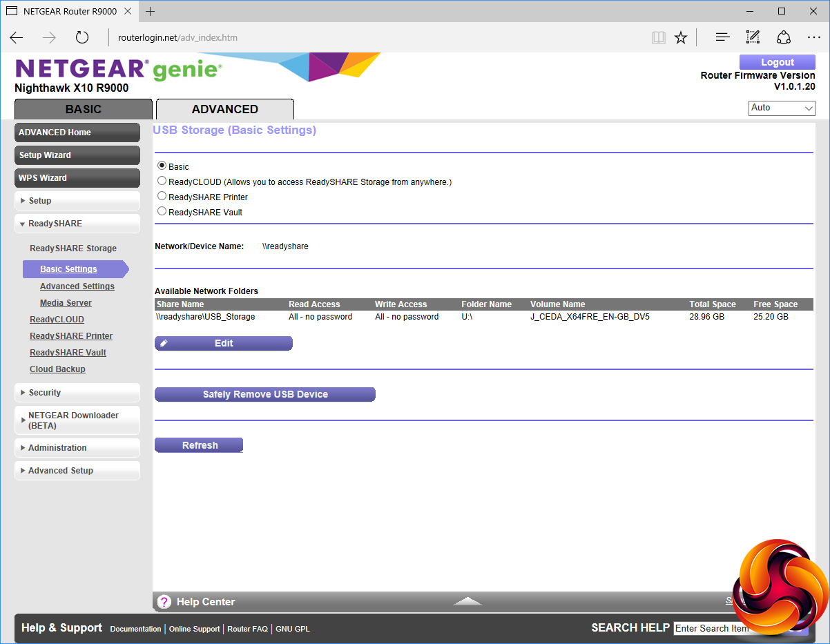
Task: Click the 28.96 GB total space value
Action: coord(707,317)
